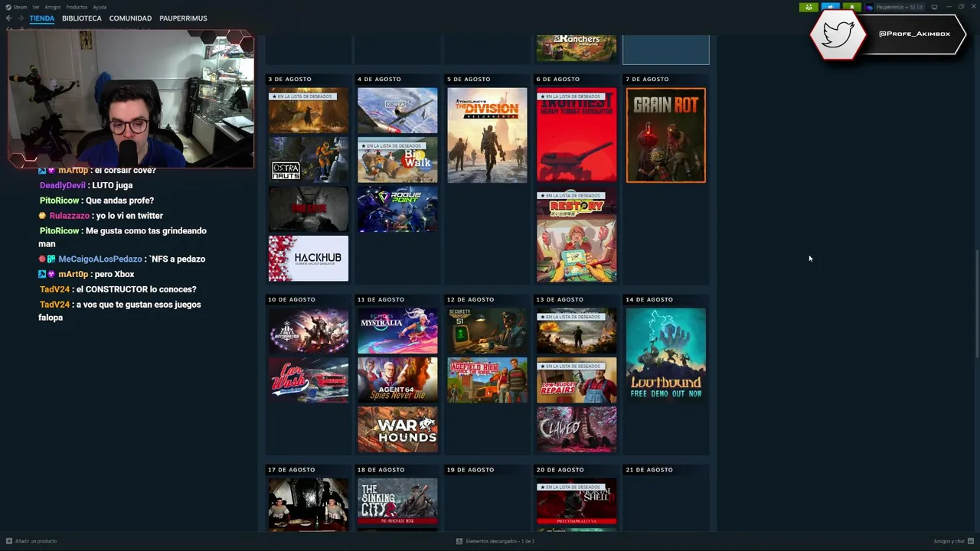Open the Lootbound free demo card
980x551 pixels.
point(666,354)
